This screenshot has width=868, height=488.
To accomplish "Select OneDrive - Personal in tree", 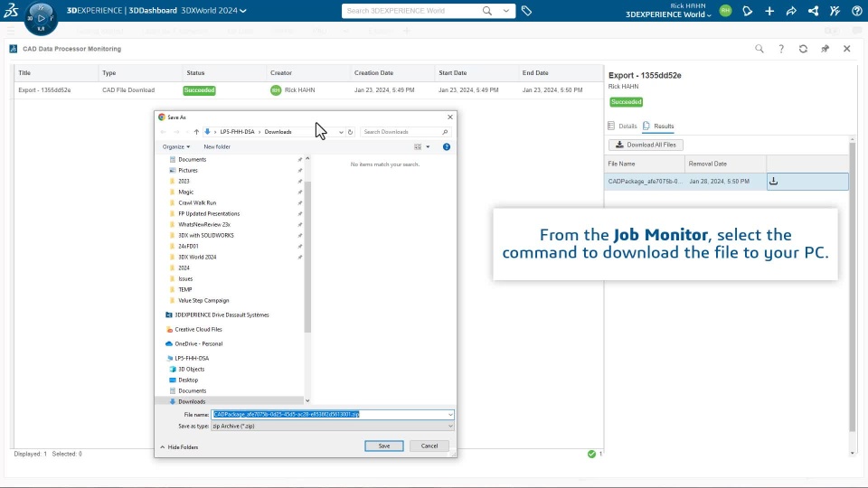I will 193,343.
